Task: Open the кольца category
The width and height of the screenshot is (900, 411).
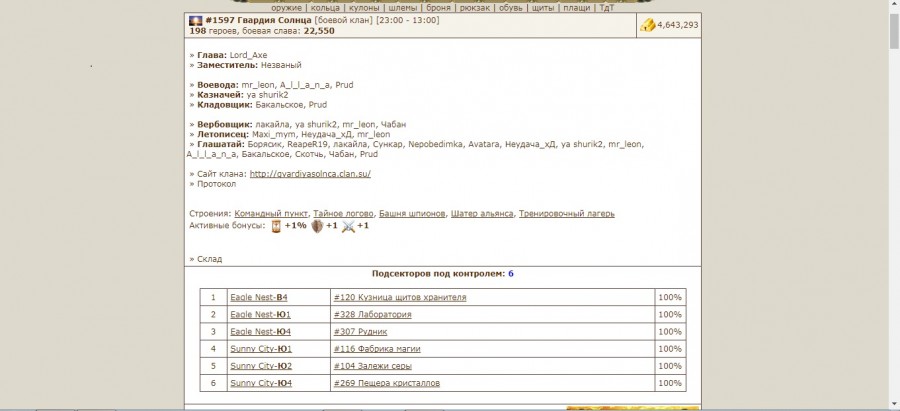Action: [325, 8]
